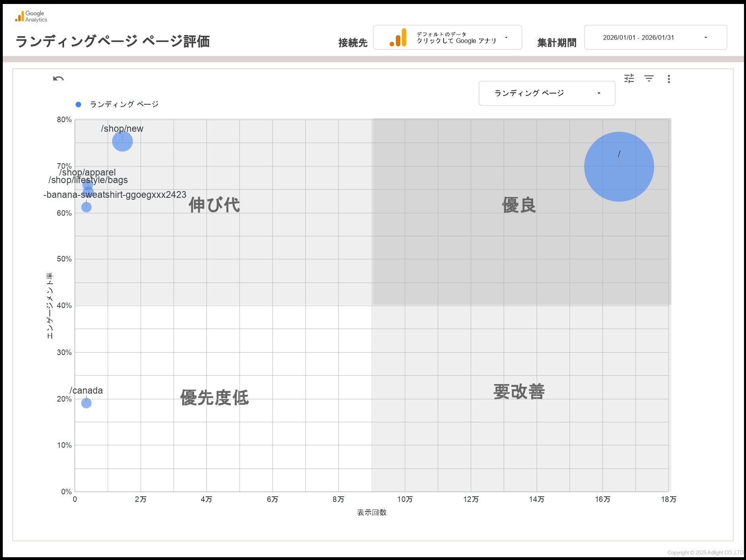Click the 伸び代 quadrant label
Image resolution: width=746 pixels, height=560 pixels.
214,205
